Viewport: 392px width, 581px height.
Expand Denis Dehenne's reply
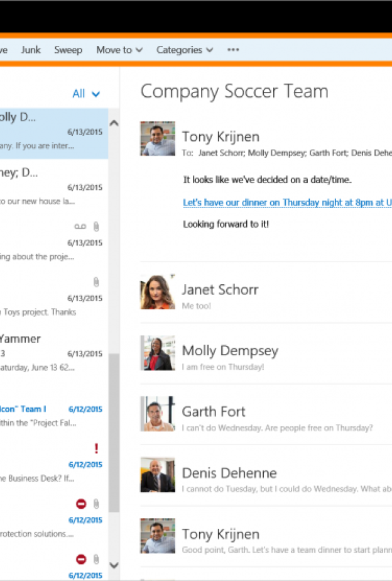tap(266, 475)
